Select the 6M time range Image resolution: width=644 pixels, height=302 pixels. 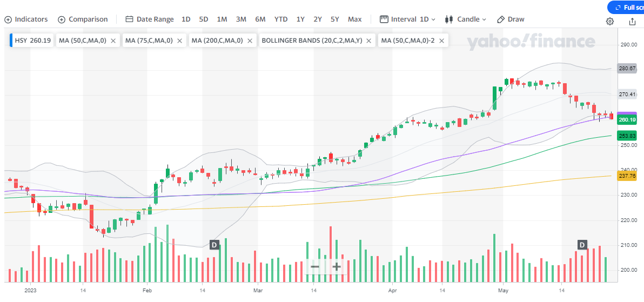pyautogui.click(x=260, y=19)
